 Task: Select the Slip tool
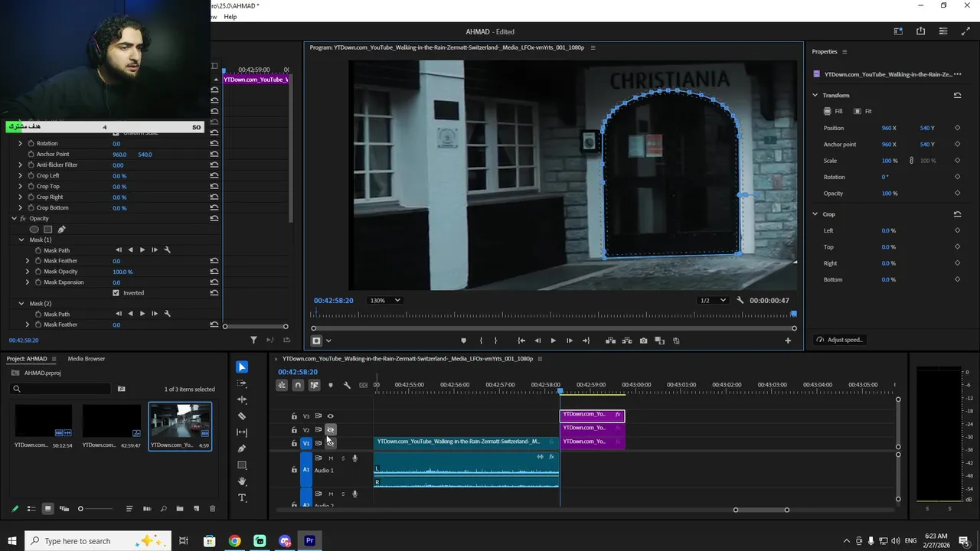[x=242, y=432]
